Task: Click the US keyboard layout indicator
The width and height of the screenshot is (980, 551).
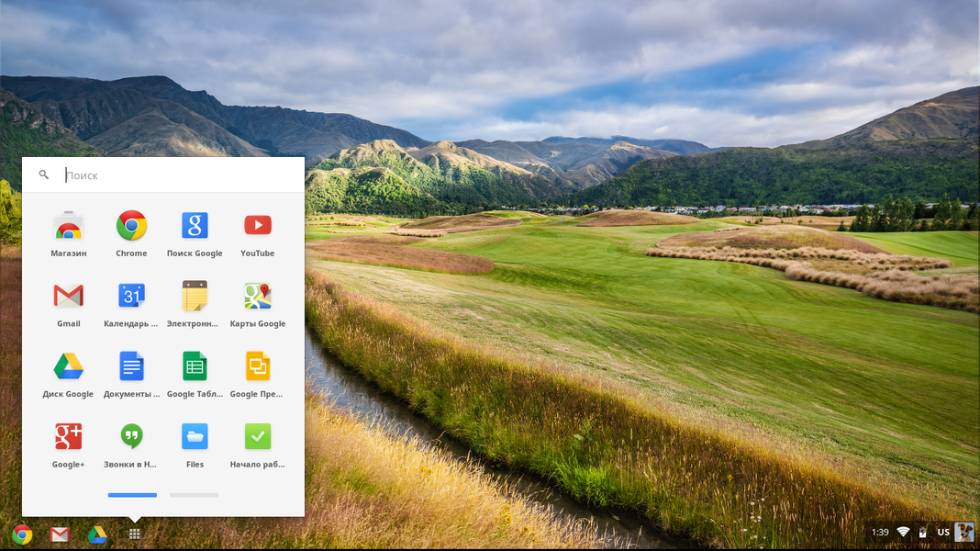Action: pyautogui.click(x=943, y=533)
